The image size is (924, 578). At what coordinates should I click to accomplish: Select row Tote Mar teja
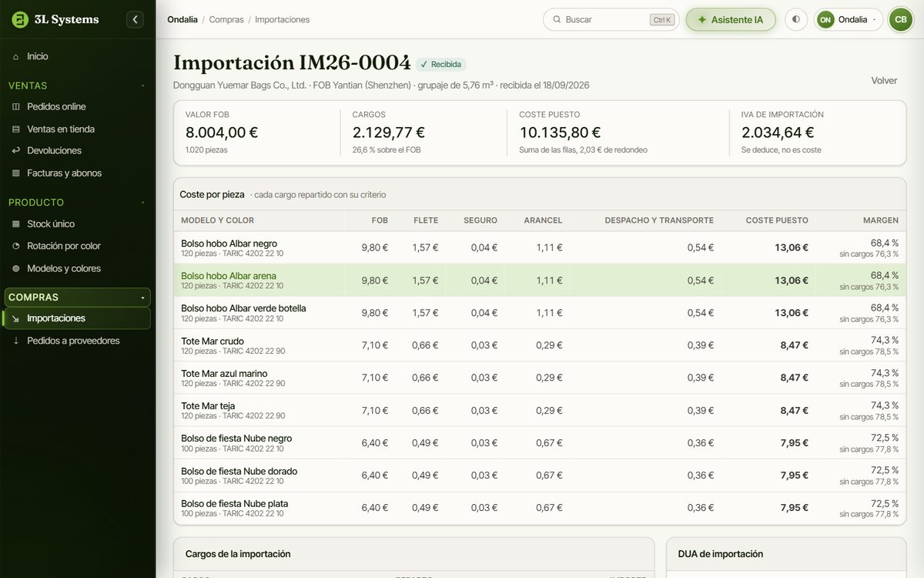click(x=540, y=410)
